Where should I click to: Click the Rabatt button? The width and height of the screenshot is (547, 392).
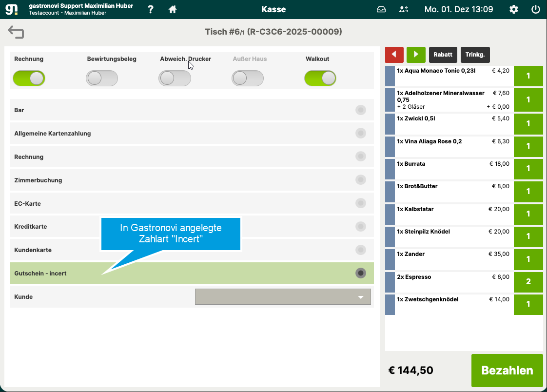point(443,55)
